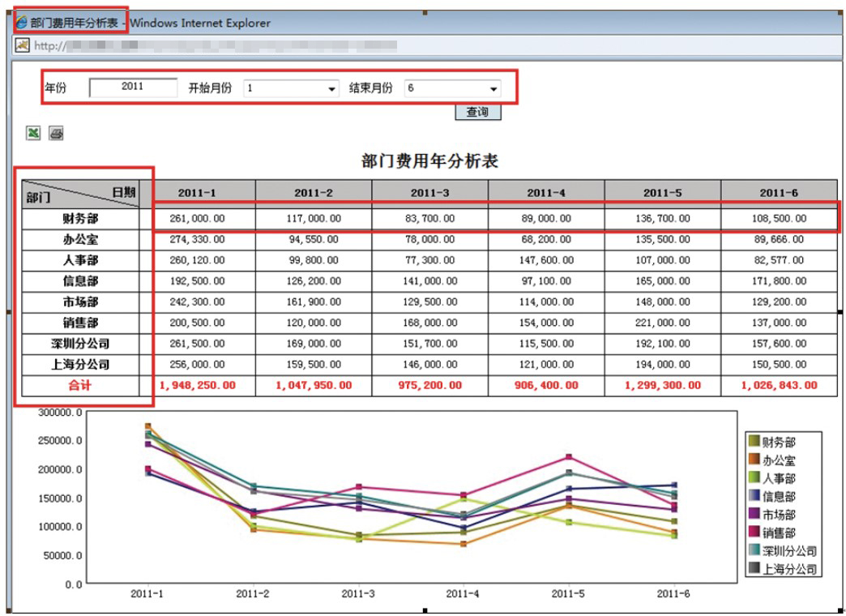This screenshot has height=616, width=846.
Task: Click the Excel export icon
Action: coord(33,133)
